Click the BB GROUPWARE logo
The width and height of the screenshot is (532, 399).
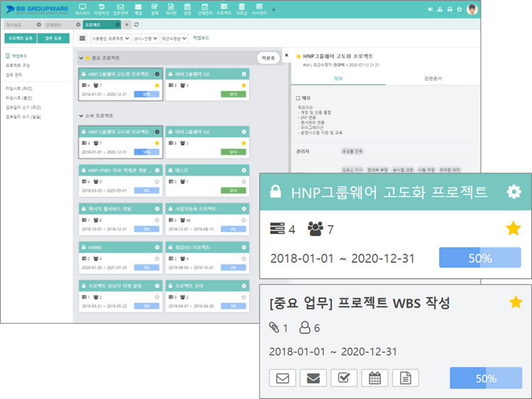tap(38, 9)
